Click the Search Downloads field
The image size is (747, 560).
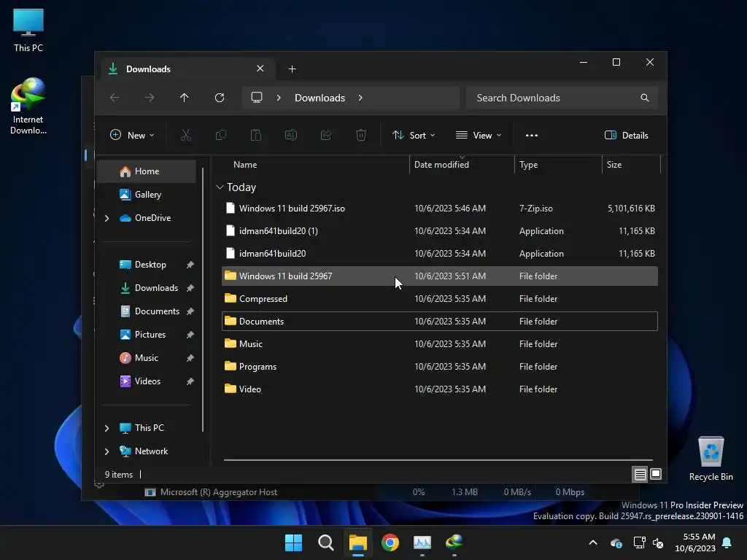coord(562,98)
